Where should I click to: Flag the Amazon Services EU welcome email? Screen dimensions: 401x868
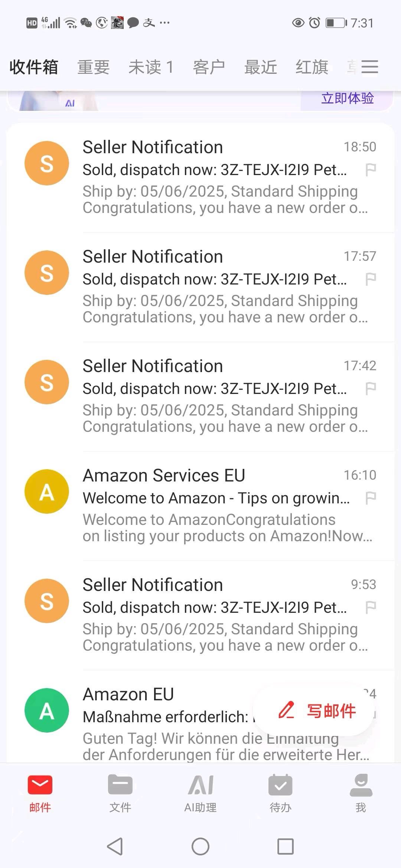tap(371, 498)
